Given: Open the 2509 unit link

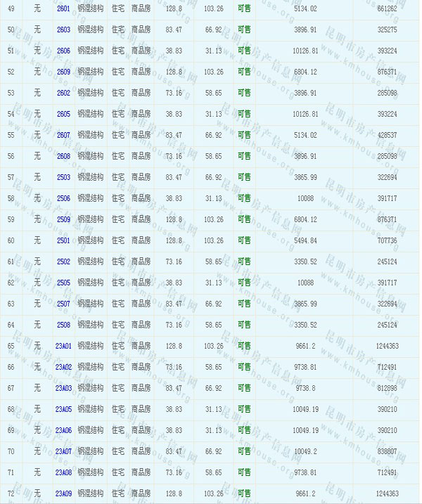Looking at the screenshot, I should coord(63,219).
